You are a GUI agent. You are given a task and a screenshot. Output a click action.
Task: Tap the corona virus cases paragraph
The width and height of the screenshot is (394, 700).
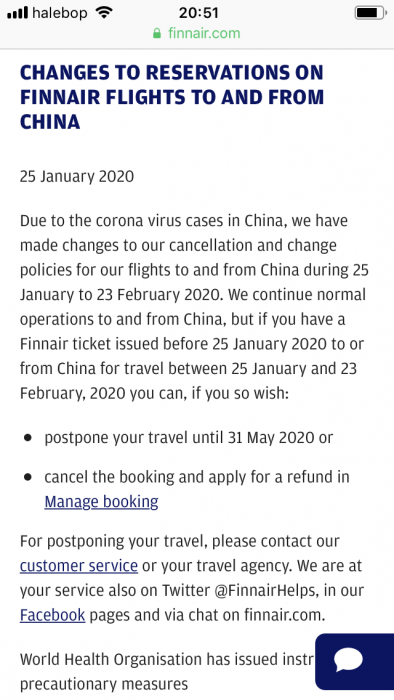[194, 307]
